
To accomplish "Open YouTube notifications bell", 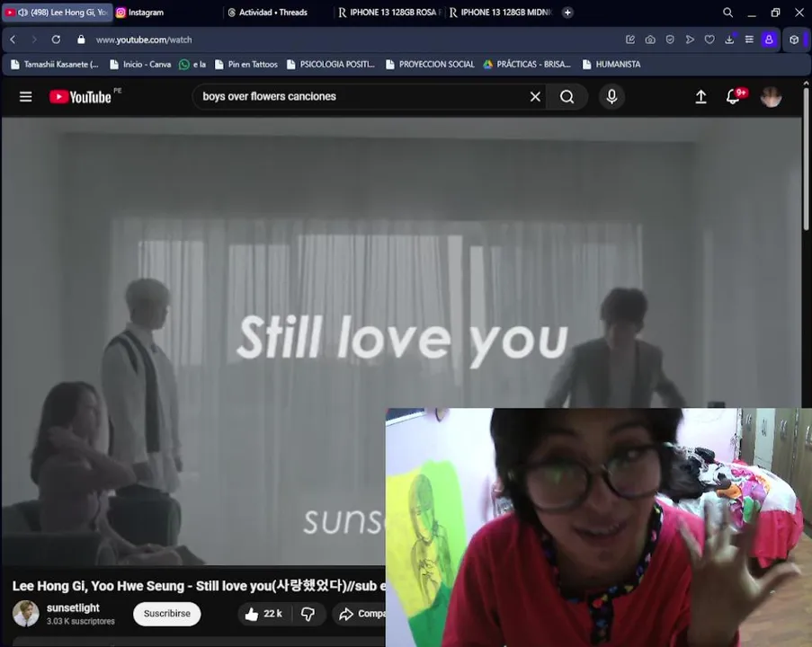I will [733, 97].
